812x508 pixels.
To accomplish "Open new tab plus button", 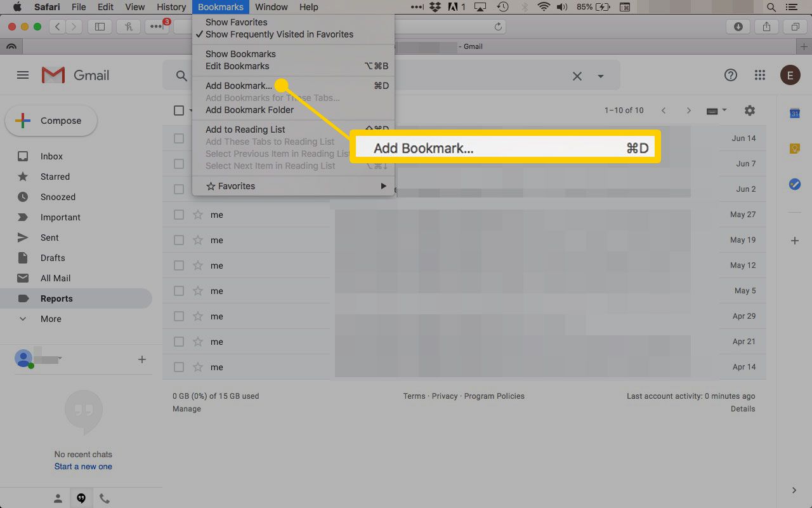I will [804, 47].
